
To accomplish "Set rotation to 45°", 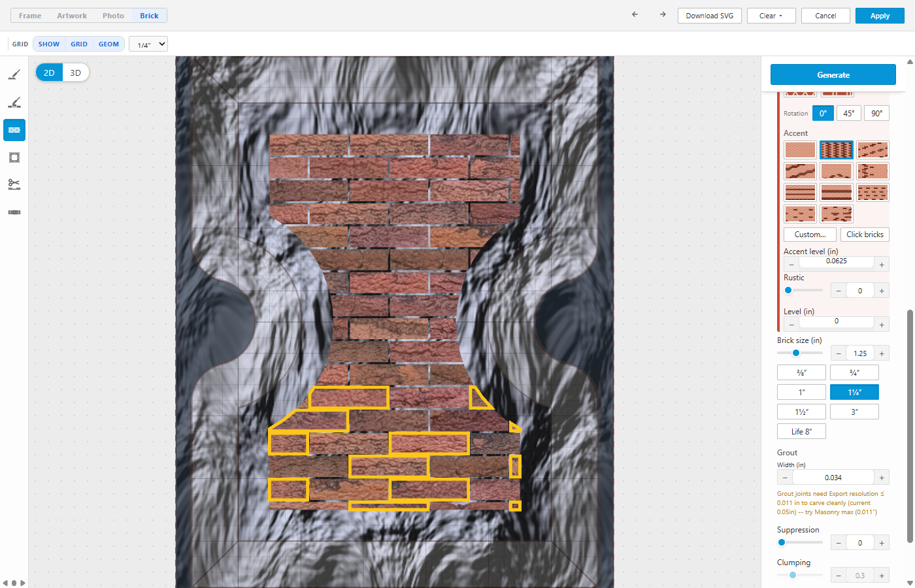I will click(x=848, y=113).
